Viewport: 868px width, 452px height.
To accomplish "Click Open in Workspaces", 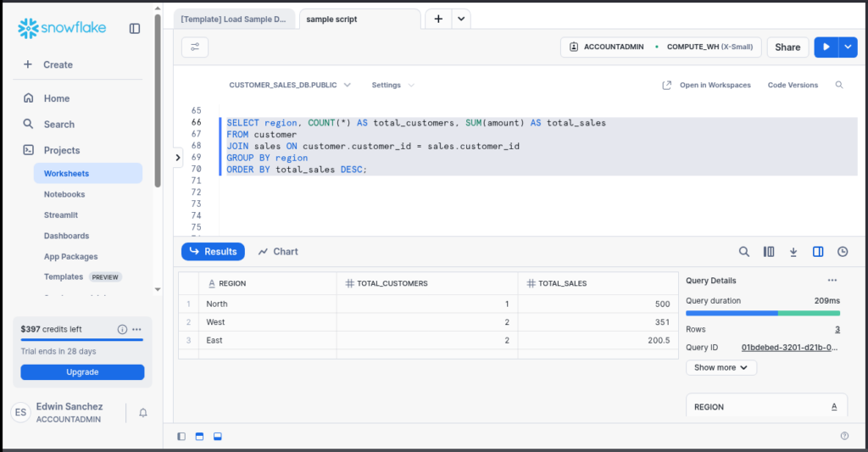I will click(x=706, y=86).
